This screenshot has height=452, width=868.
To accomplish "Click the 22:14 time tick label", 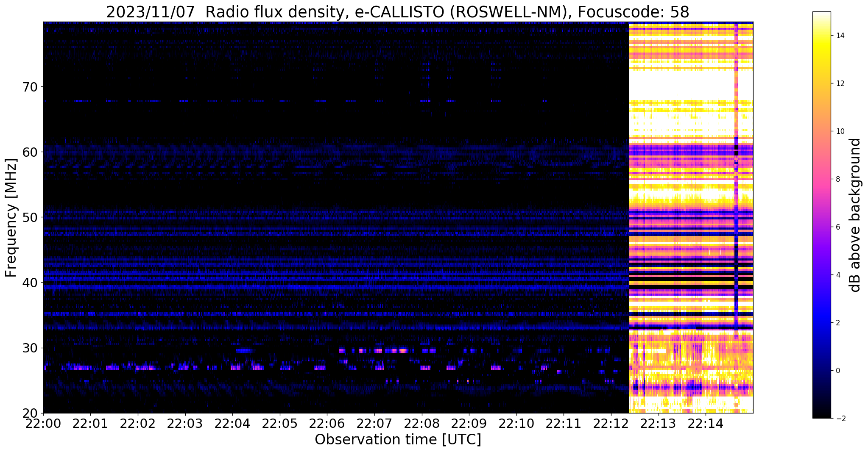I will [706, 423].
